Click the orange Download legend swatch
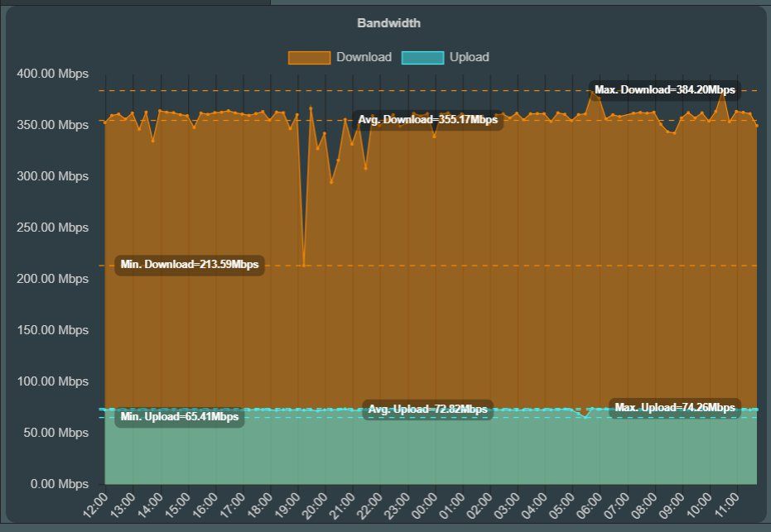The image size is (771, 532). point(309,57)
